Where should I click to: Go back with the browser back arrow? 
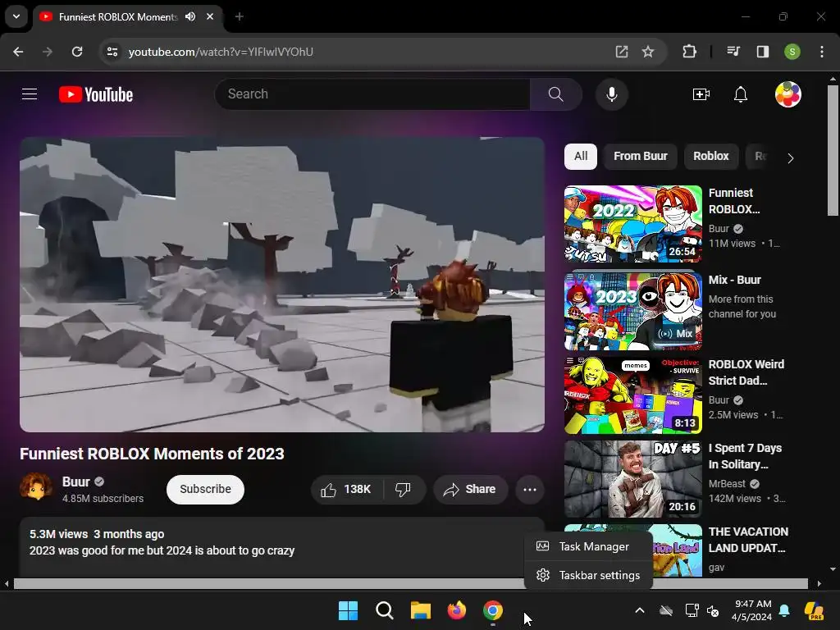[x=18, y=52]
